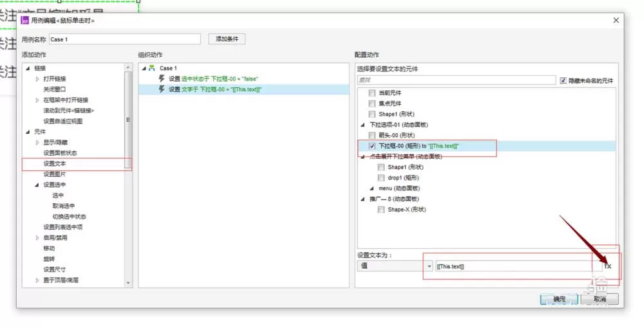
Task: Expand the 置于顶层/底层 node
Action: coord(37,280)
